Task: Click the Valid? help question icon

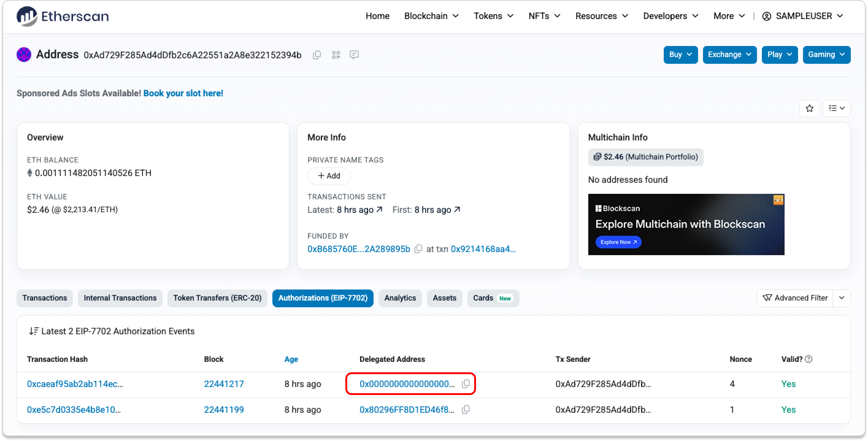Action: tap(808, 359)
